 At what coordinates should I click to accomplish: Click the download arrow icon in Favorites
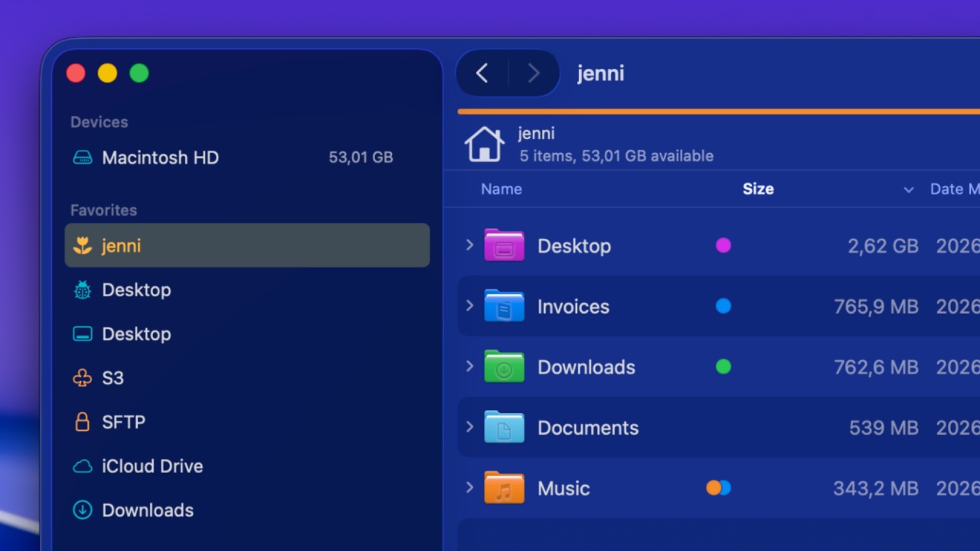[82, 510]
